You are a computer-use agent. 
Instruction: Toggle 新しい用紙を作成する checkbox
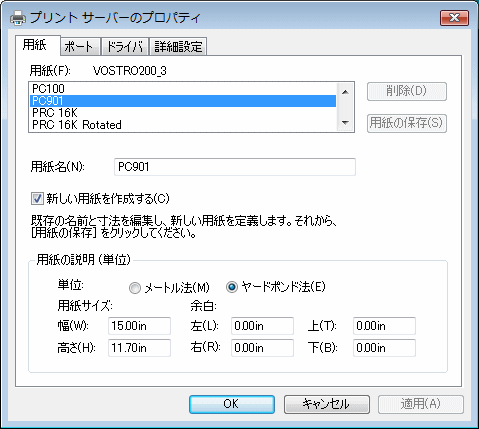tap(37, 199)
